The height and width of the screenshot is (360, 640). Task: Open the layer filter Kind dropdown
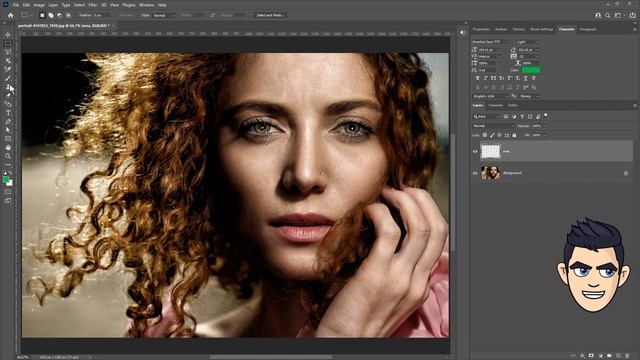[x=486, y=116]
